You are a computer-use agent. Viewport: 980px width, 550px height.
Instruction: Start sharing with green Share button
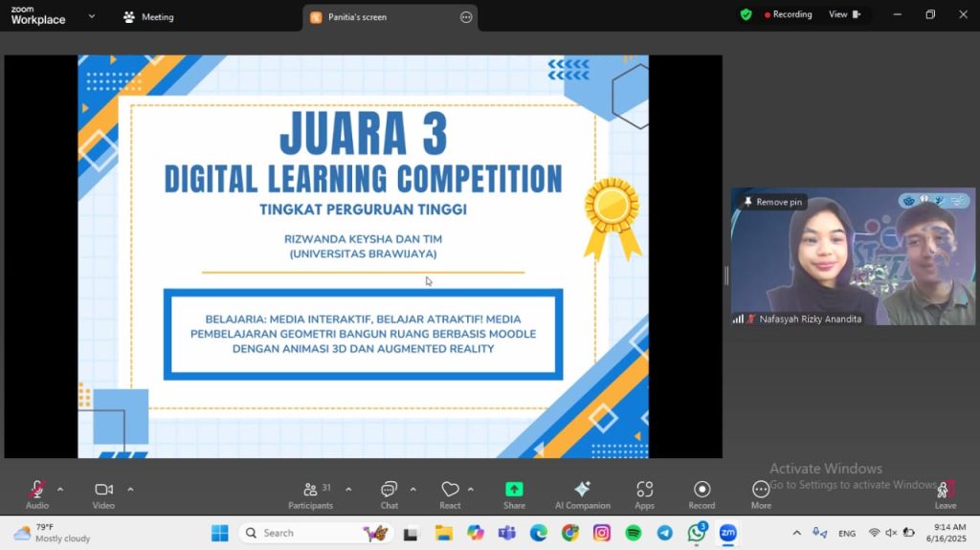point(514,491)
